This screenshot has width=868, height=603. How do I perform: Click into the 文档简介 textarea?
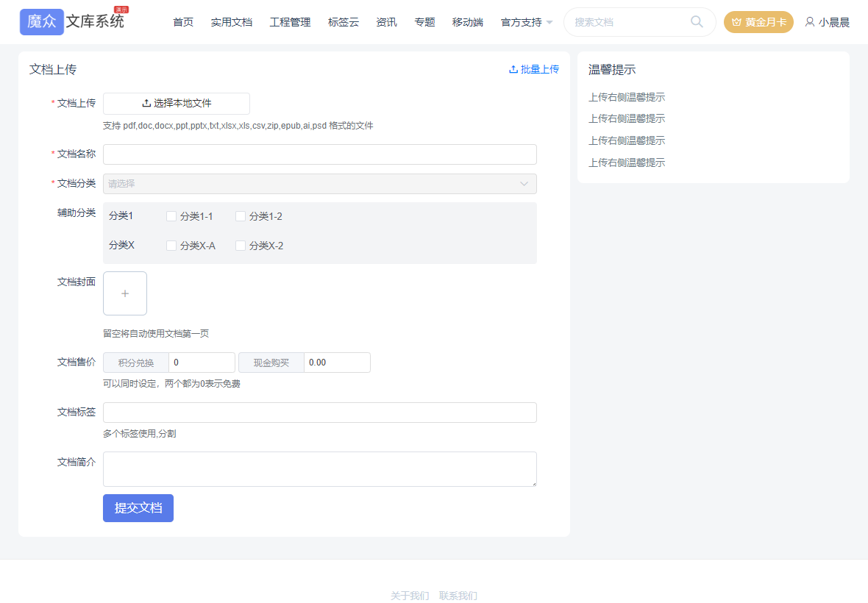click(320, 469)
